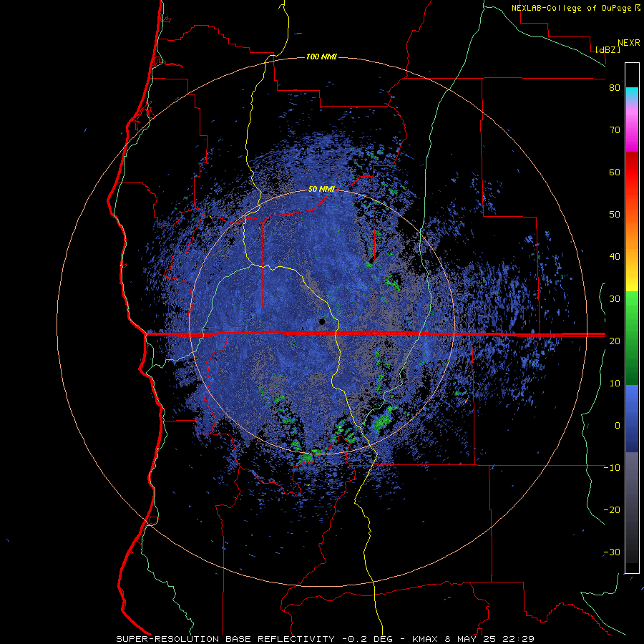Click the 50 NMI range ring label
The image size is (644, 644).
pyautogui.click(x=321, y=190)
